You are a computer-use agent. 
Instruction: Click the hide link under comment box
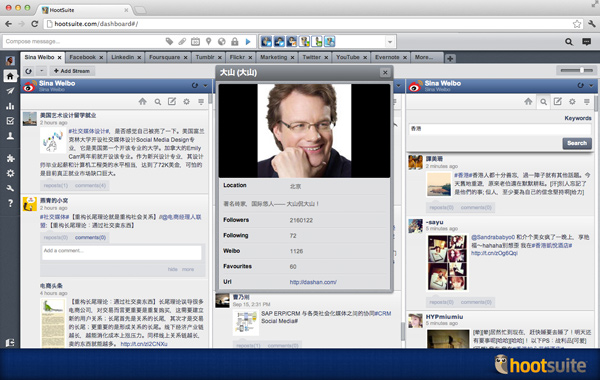pyautogui.click(x=173, y=269)
